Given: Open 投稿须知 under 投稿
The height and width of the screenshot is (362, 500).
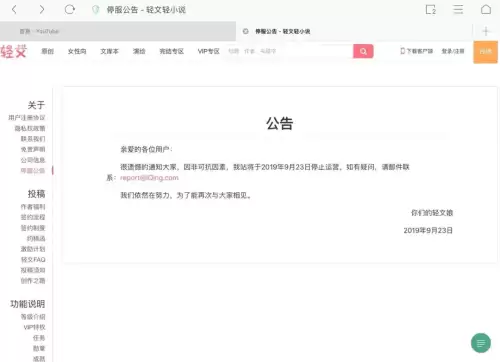Looking at the screenshot, I should (x=33, y=270).
